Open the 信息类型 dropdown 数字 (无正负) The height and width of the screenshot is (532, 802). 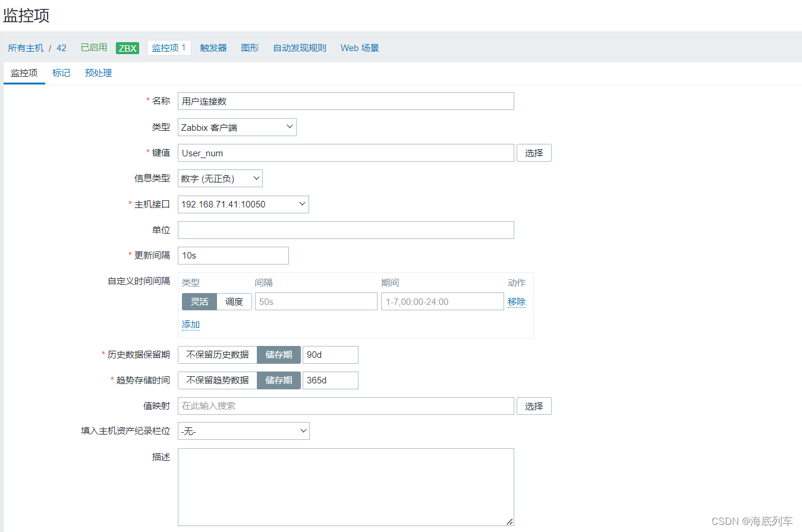tap(220, 178)
